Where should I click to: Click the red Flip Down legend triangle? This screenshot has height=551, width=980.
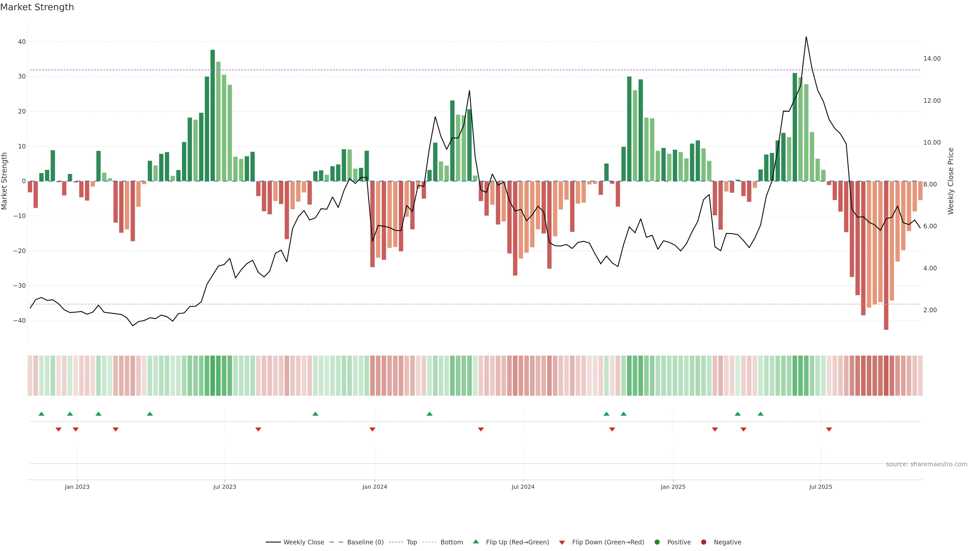tap(562, 543)
